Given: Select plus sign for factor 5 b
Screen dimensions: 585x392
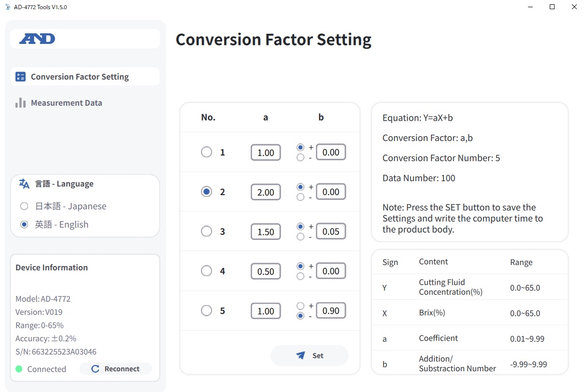Looking at the screenshot, I should click(300, 306).
